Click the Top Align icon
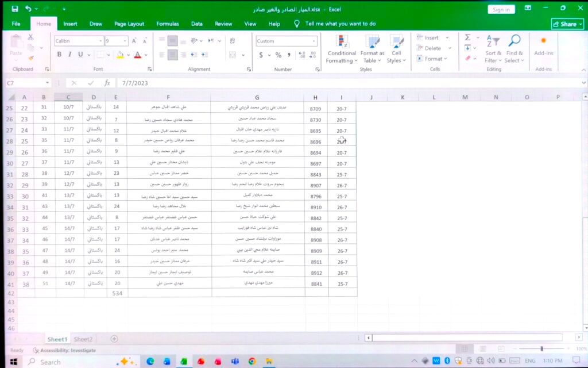This screenshot has width=588, height=368. [x=161, y=41]
